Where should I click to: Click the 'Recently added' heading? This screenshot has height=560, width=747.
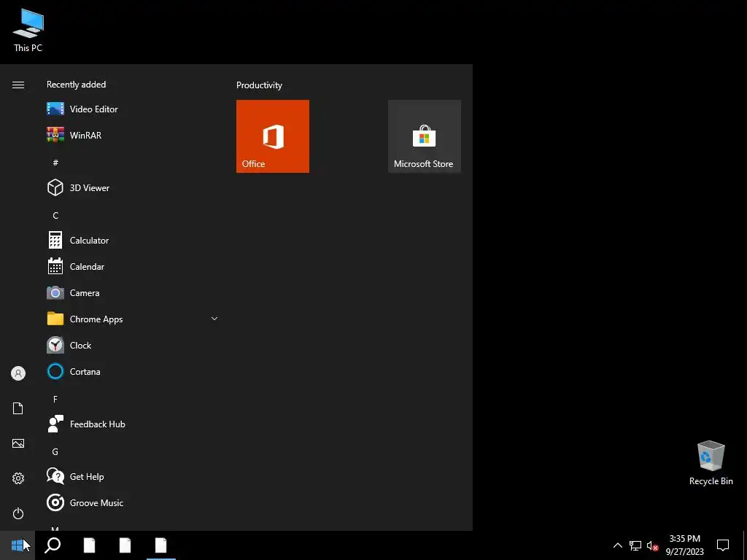pos(76,85)
